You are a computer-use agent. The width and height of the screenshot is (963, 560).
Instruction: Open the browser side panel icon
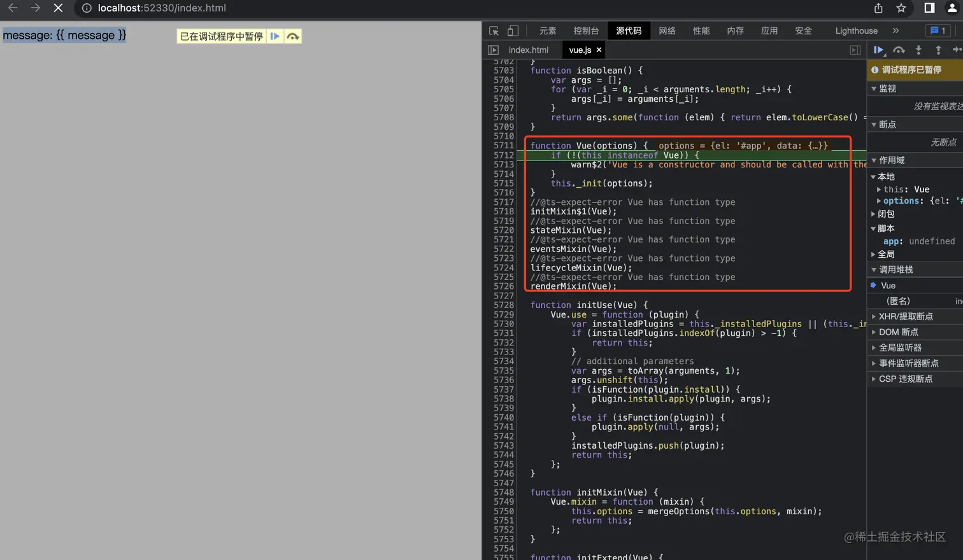tap(929, 8)
